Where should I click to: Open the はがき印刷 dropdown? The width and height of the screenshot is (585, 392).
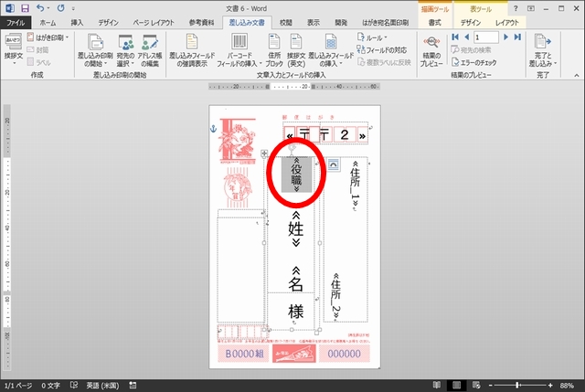(48, 37)
